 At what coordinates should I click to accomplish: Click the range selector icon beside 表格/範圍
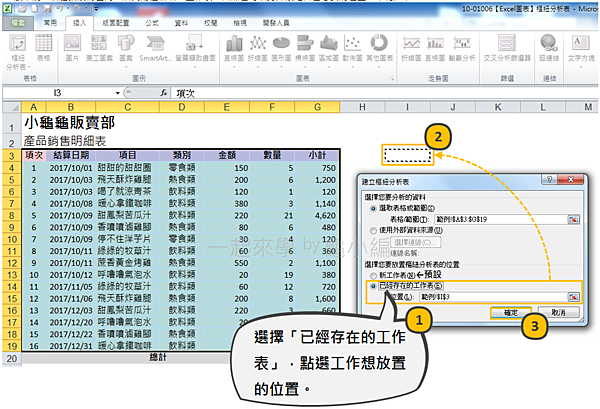coord(573,219)
